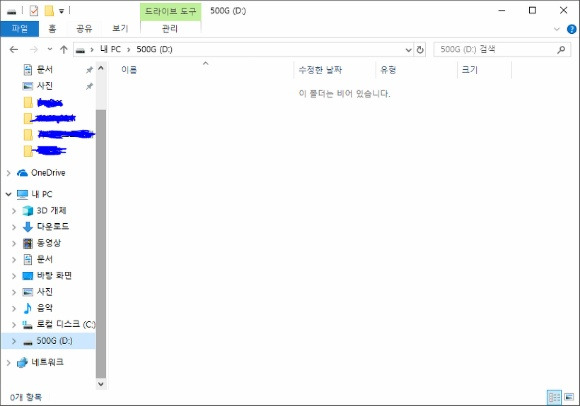Click the New Folder quick-access icon
This screenshot has width=580, height=406.
click(x=49, y=11)
